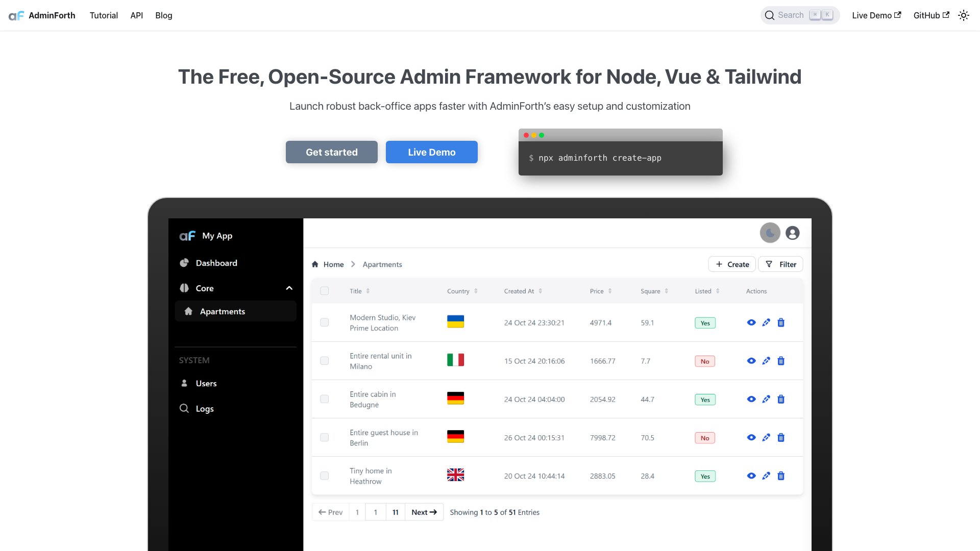Click the Get started button
The image size is (980, 551).
point(331,152)
